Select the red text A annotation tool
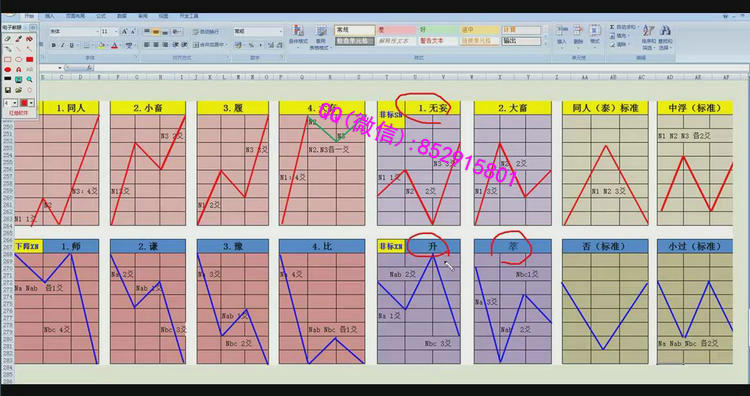 coord(19,69)
